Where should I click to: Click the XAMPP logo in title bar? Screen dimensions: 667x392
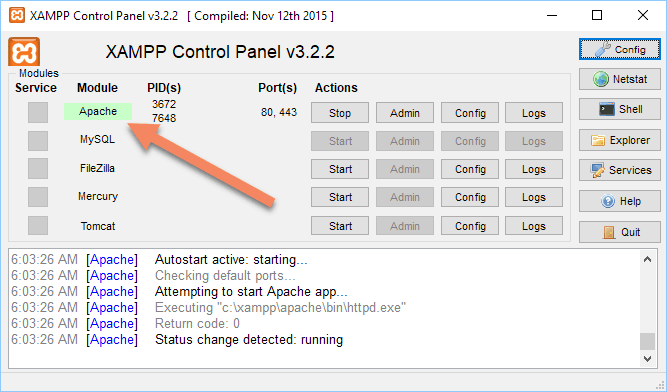tap(17, 16)
